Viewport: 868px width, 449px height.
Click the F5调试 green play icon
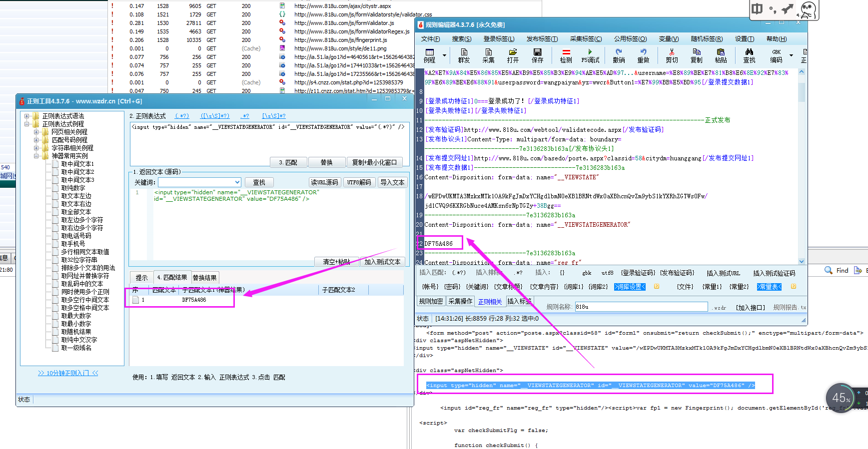590,55
